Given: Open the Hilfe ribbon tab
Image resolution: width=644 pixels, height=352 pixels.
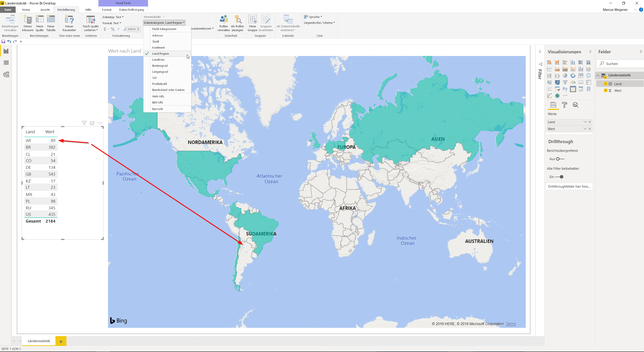Looking at the screenshot, I should (88, 10).
